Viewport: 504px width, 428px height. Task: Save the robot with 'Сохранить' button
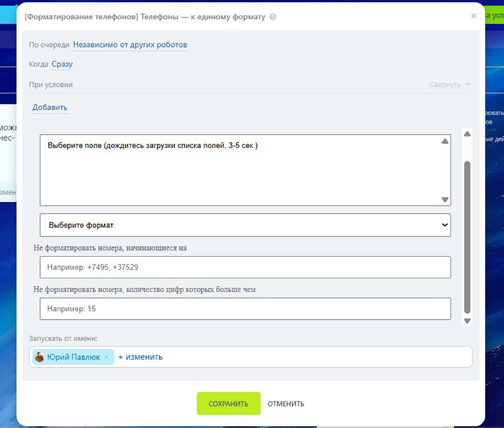pyautogui.click(x=229, y=404)
